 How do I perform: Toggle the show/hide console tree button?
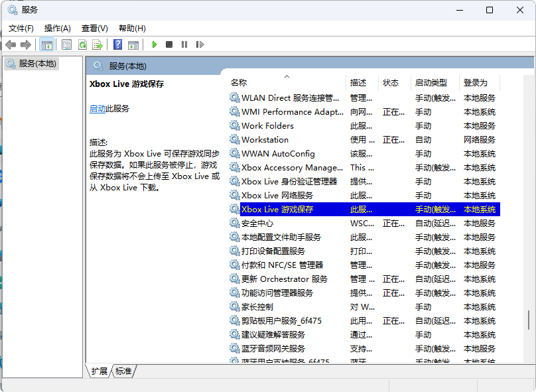[x=46, y=44]
